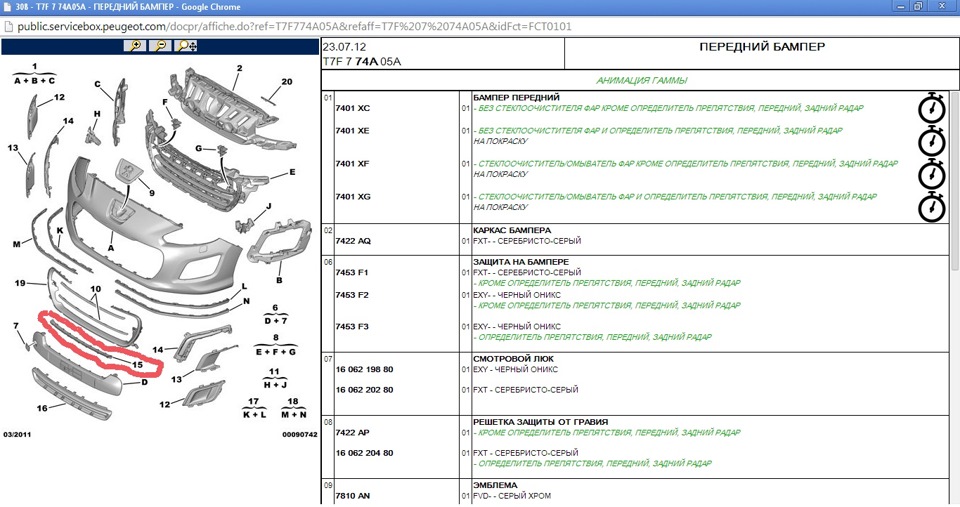Click callout letter A bumper in diagram
Screen dimensions: 960x507
(x=111, y=248)
